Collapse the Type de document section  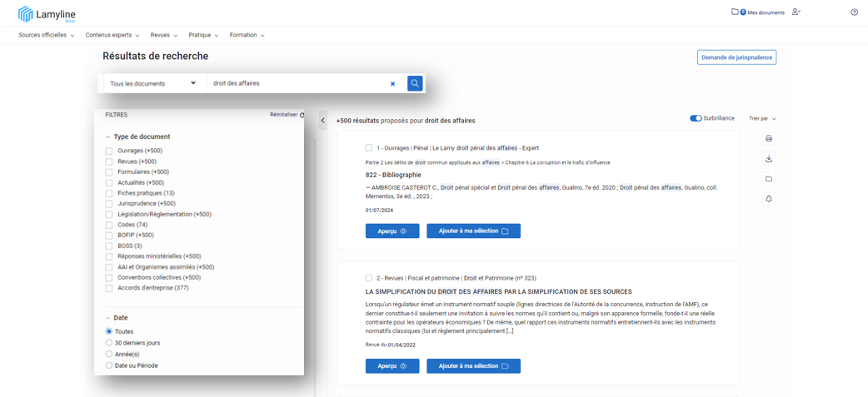(108, 136)
